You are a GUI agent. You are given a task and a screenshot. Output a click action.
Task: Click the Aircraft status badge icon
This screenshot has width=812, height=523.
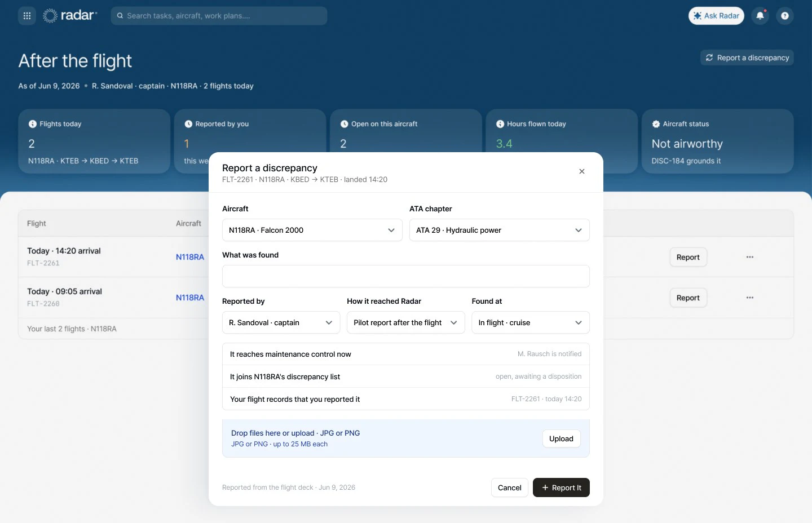[656, 124]
